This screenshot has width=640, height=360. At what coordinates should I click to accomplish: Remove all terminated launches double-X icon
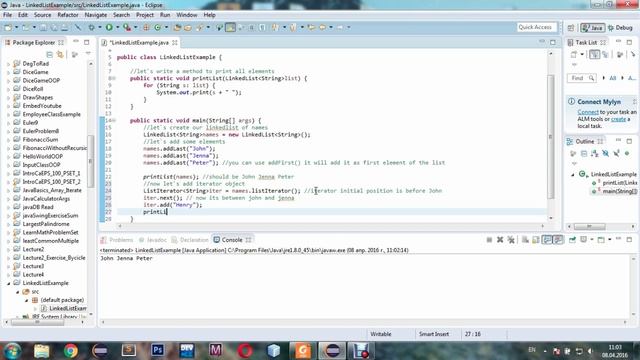coord(511,240)
